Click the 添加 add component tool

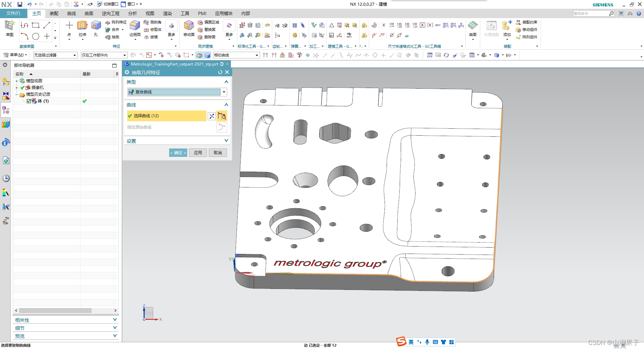(x=507, y=29)
